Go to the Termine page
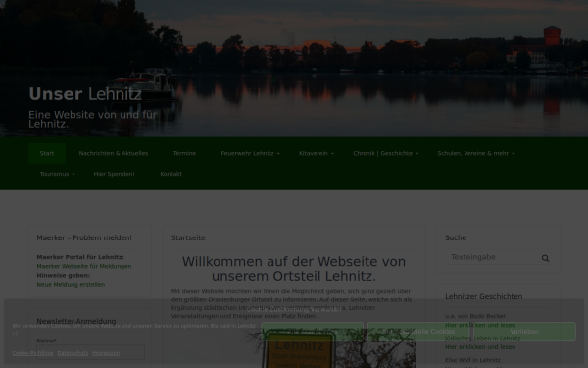588x368 pixels. point(184,153)
